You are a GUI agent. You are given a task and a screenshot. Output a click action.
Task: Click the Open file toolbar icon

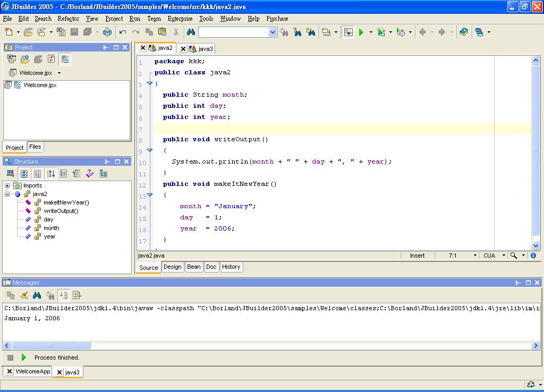(x=28, y=32)
